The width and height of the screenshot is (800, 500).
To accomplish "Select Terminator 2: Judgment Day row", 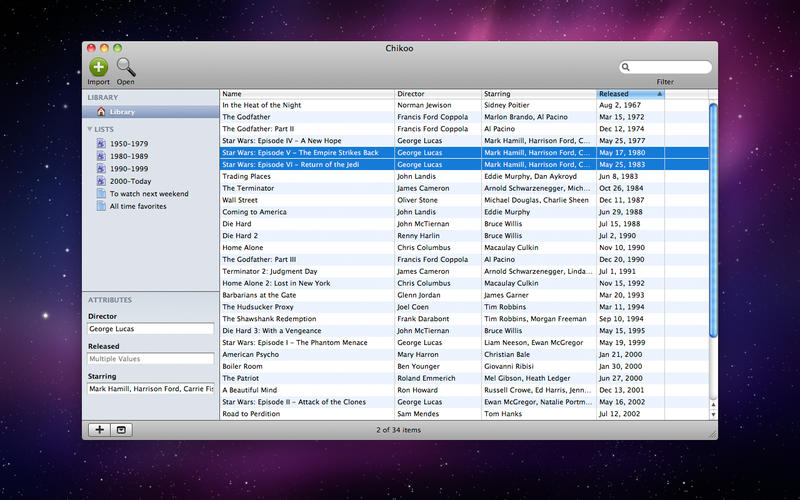I will (x=464, y=271).
